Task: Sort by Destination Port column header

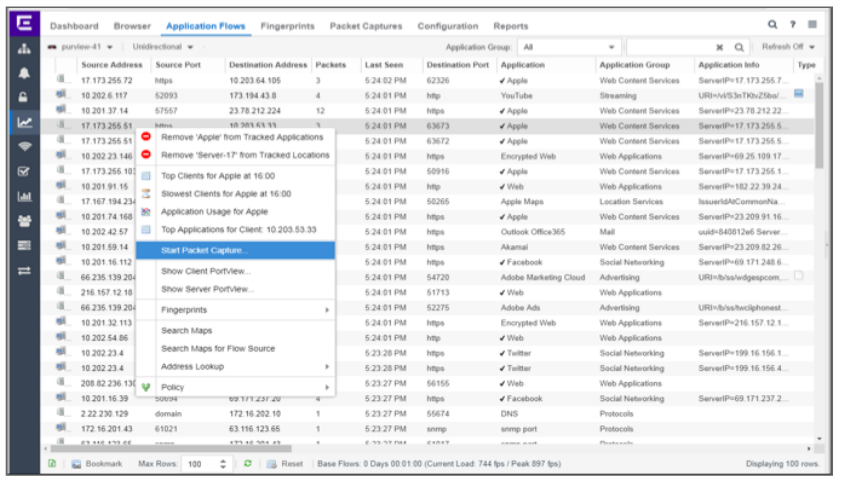Action: click(x=458, y=64)
